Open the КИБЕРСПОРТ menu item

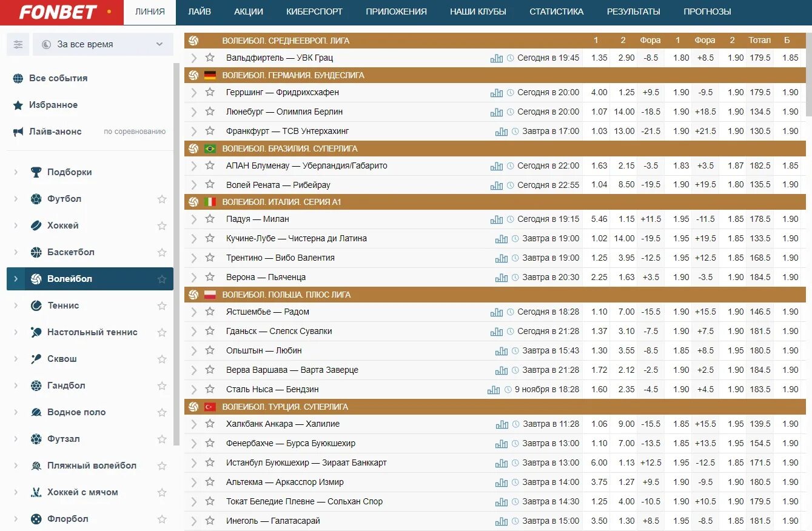314,12
